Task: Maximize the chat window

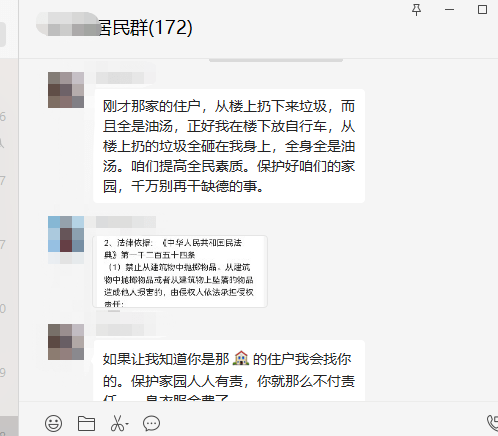Action: tap(482, 10)
